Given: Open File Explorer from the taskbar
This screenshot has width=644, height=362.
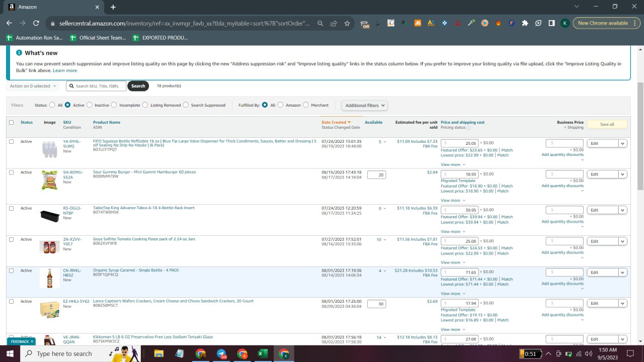Looking at the screenshot, I should [158, 353].
